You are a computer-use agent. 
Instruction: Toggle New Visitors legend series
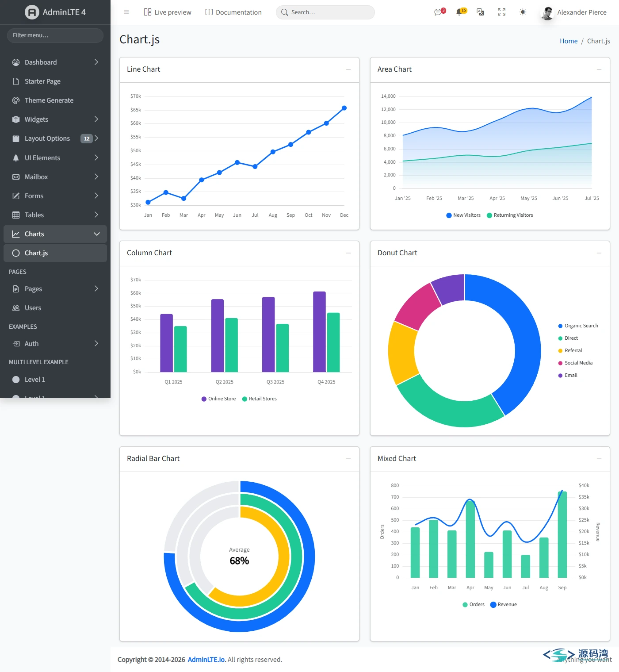click(x=463, y=215)
